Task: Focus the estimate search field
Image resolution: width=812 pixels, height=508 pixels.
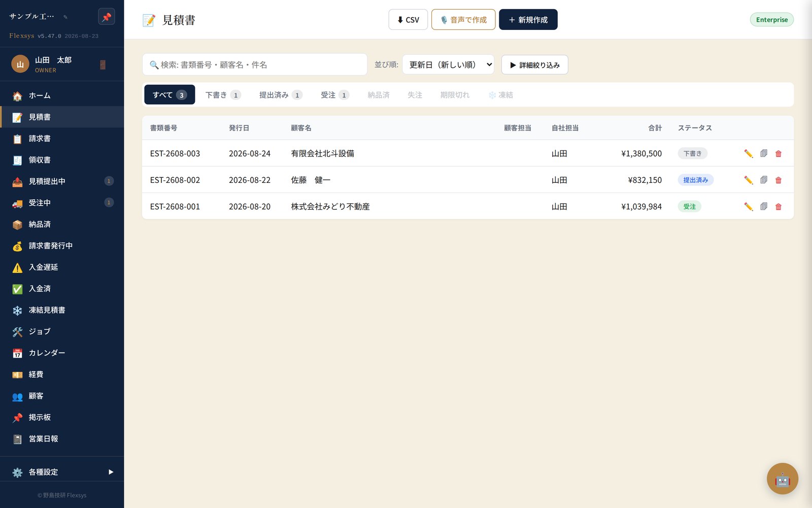Action: click(255, 65)
